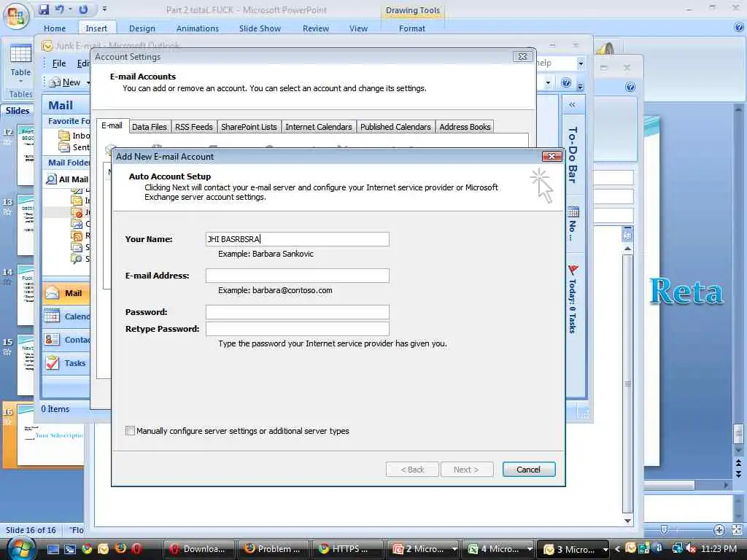Screen dimensions: 747x560
Task: Select the RSS Feeds tab
Action: [x=193, y=127]
